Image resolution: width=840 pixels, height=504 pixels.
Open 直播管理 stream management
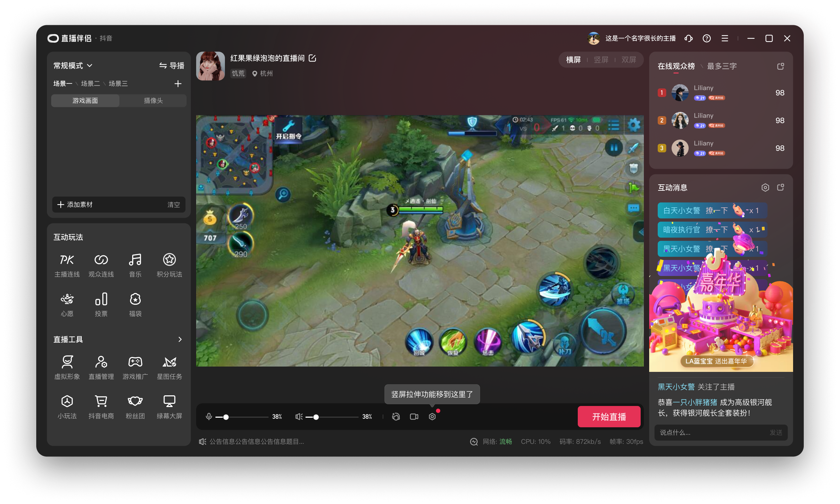tap(101, 367)
